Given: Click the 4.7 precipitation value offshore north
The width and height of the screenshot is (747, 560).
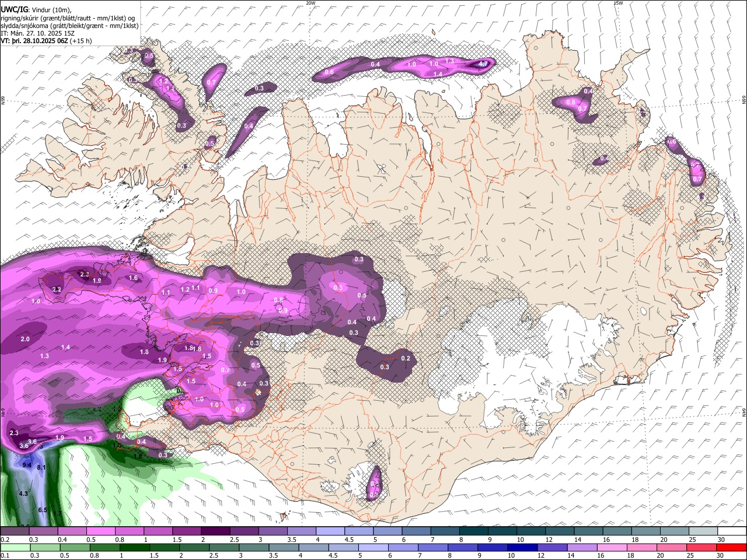Looking at the screenshot, I should (483, 64).
